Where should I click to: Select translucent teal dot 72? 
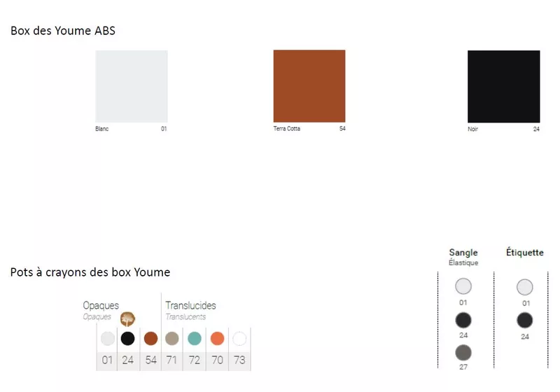click(195, 339)
